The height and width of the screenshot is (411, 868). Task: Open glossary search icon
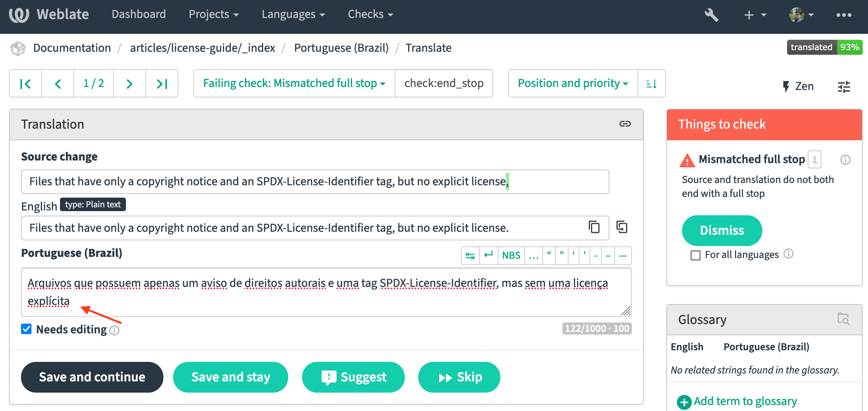point(843,319)
